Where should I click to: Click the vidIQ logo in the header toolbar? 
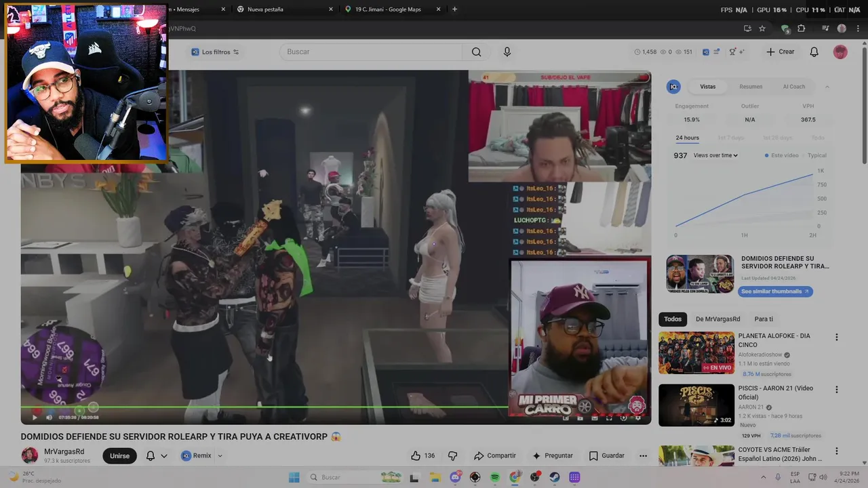pos(705,52)
